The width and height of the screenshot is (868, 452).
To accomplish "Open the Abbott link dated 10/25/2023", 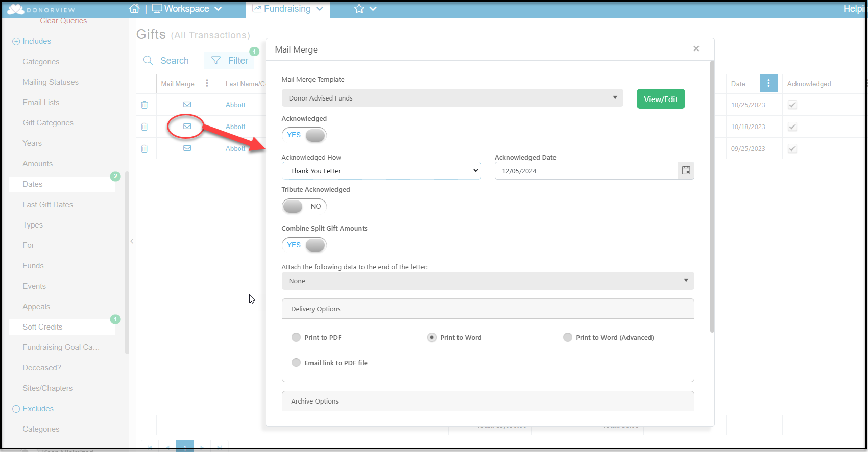I will 235,105.
